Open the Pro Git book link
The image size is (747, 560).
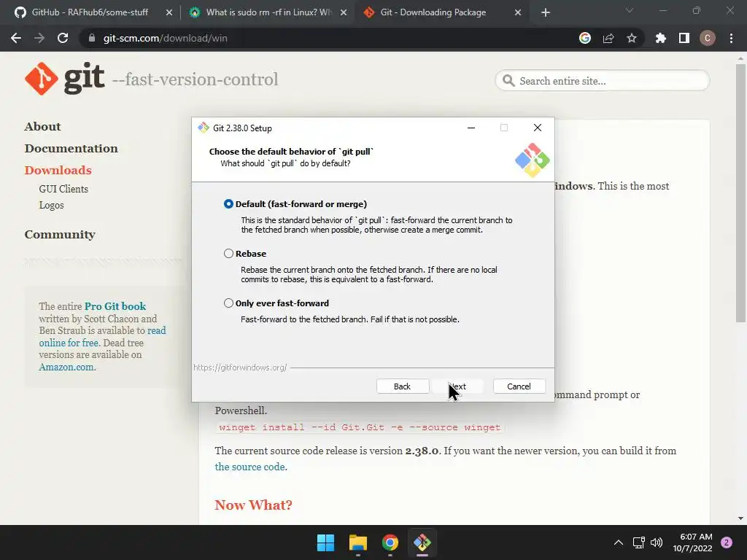[x=115, y=306]
